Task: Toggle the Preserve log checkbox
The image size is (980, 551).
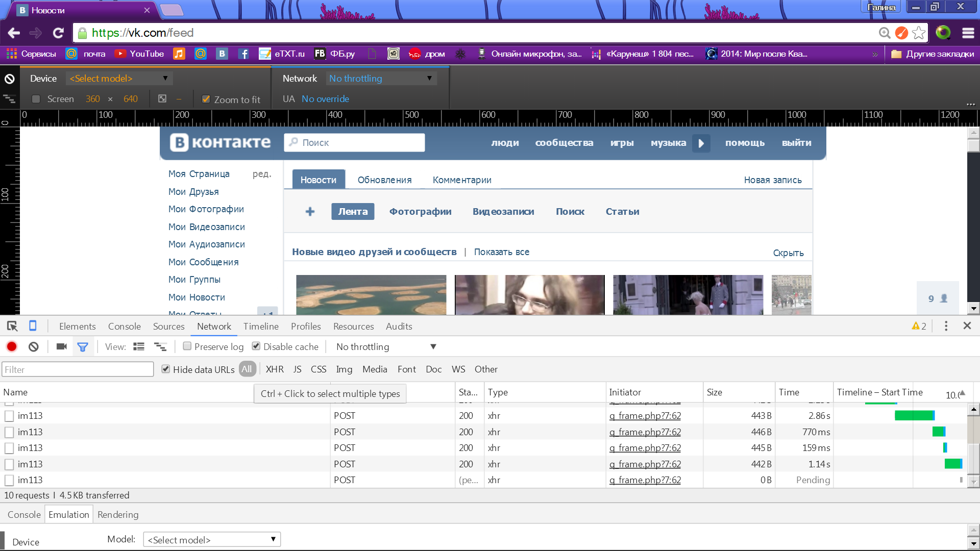Action: tap(186, 346)
